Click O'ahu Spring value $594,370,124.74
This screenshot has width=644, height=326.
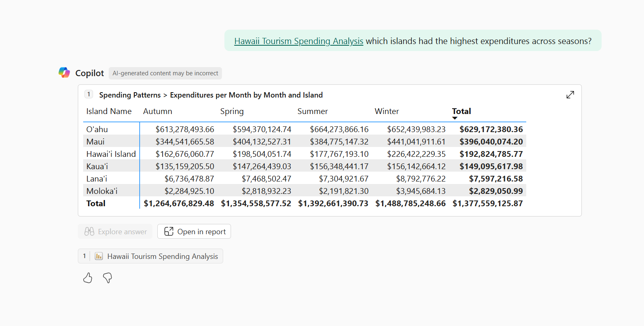click(x=262, y=129)
